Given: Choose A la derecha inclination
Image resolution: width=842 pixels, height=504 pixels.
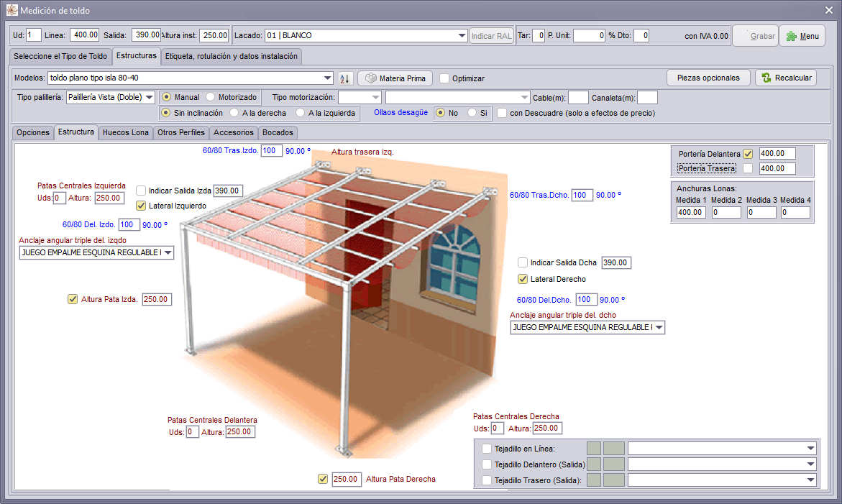Looking at the screenshot, I should pos(234,113).
